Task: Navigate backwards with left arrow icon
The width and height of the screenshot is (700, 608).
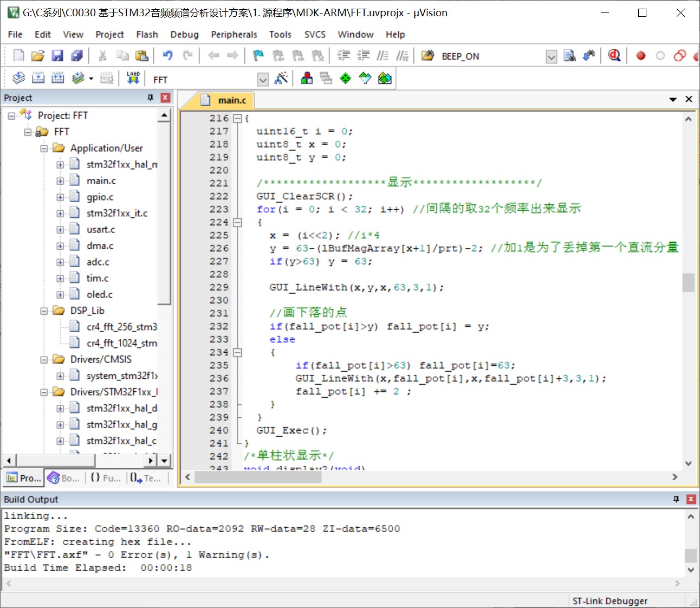Action: click(x=213, y=55)
